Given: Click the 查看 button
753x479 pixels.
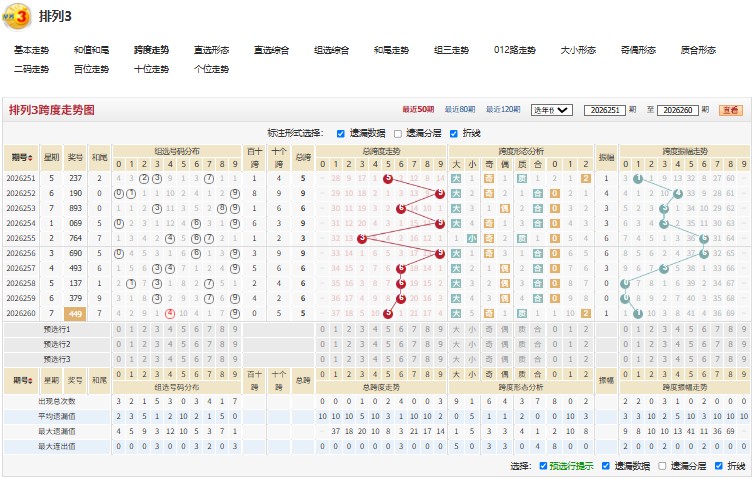Looking at the screenshot, I should point(730,110).
